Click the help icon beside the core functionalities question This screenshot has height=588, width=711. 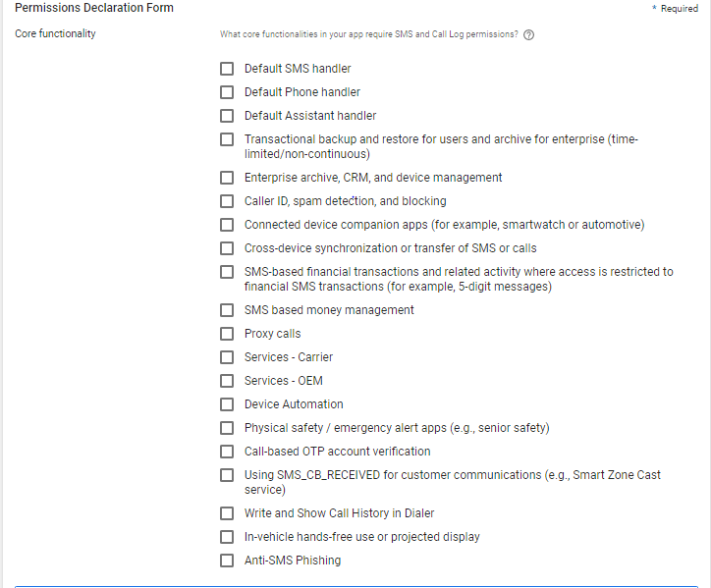[528, 34]
